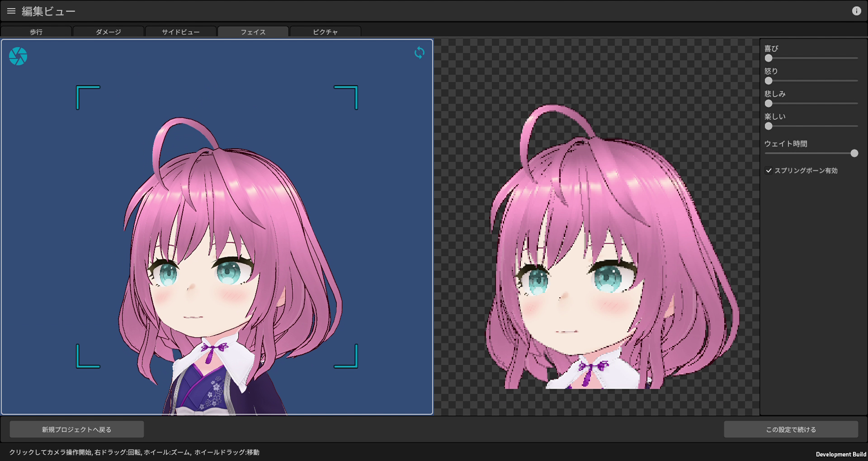Toggle the スプリングボーン有効 checkbox

coord(769,170)
